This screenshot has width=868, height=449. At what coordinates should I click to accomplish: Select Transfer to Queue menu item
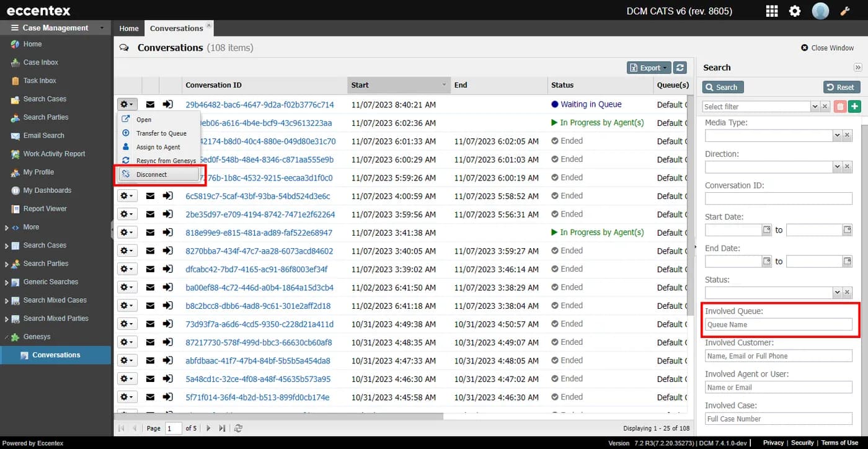(x=161, y=133)
